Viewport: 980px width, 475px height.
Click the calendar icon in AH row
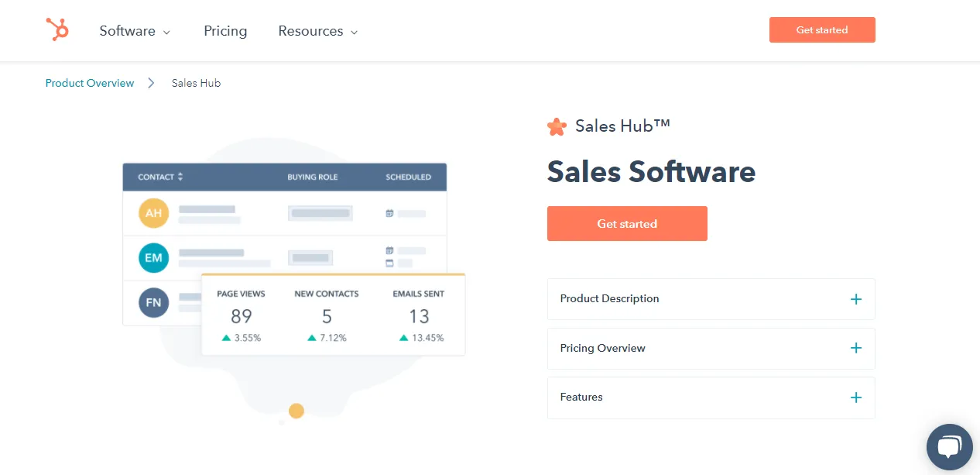(389, 213)
